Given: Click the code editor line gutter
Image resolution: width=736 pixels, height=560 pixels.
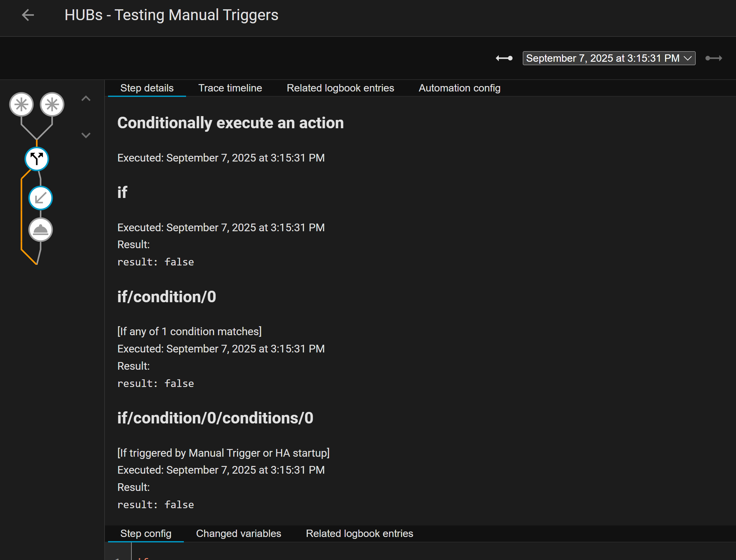Looking at the screenshot, I should tap(118, 553).
